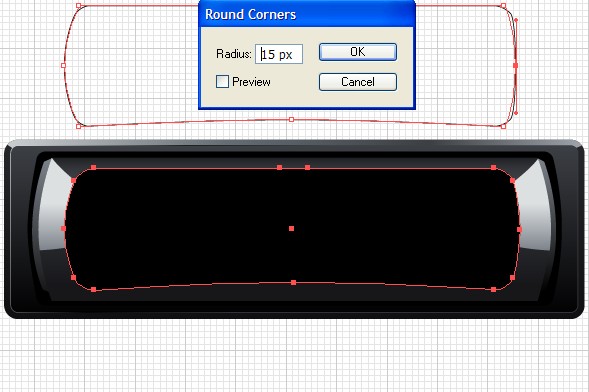Click the Preview label text

[x=251, y=82]
